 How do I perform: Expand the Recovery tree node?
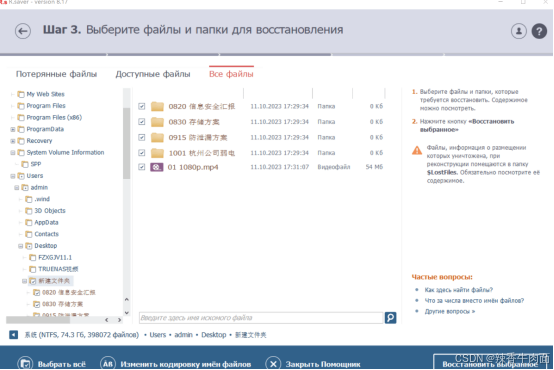tap(13, 141)
